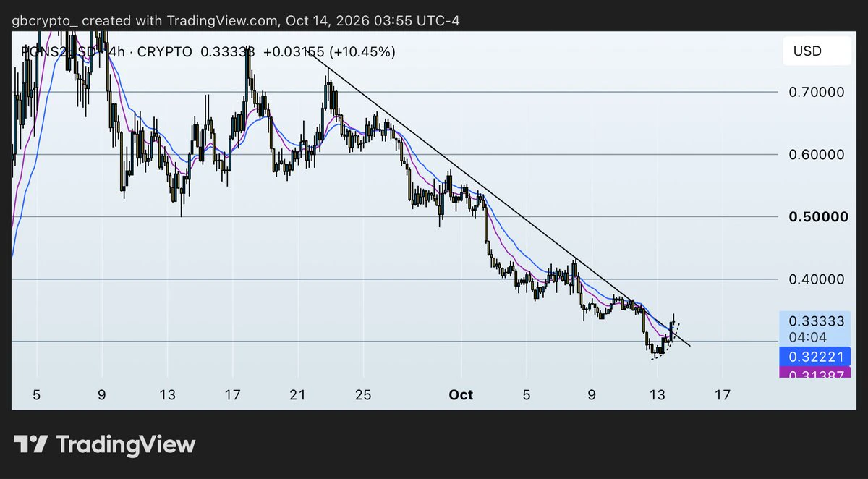Click the 0.60000 price axis label

817,154
